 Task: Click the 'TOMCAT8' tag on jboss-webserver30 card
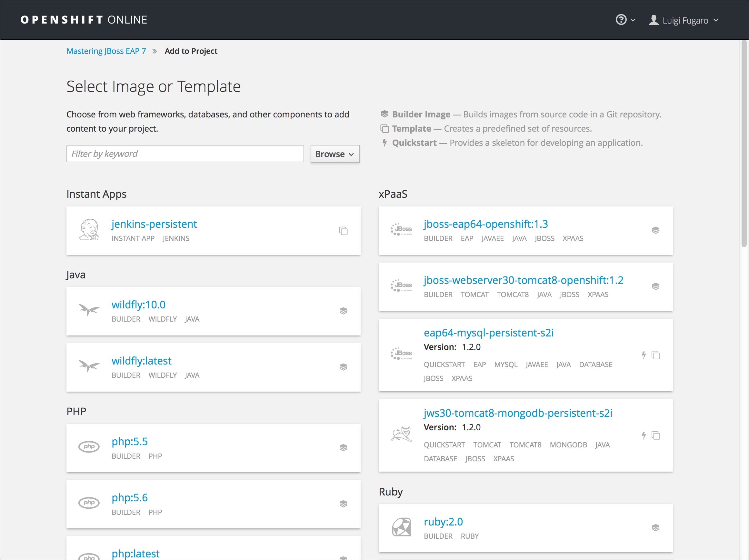tap(513, 295)
